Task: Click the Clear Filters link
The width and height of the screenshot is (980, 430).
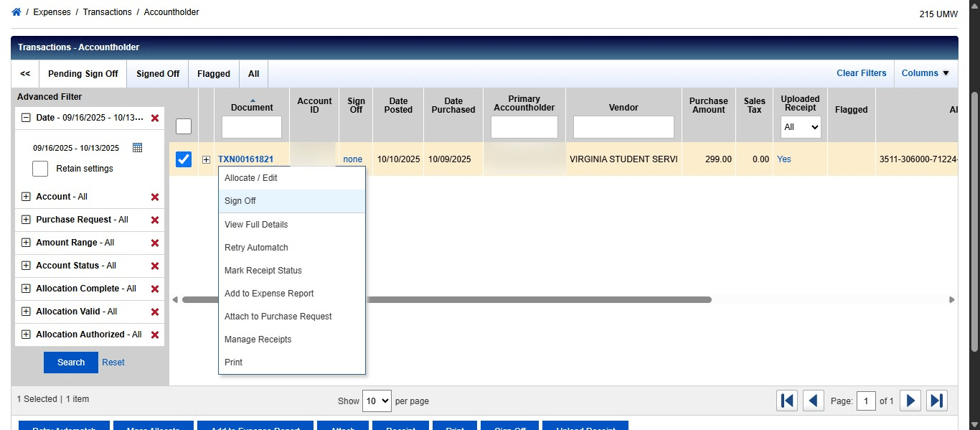Action: click(861, 73)
